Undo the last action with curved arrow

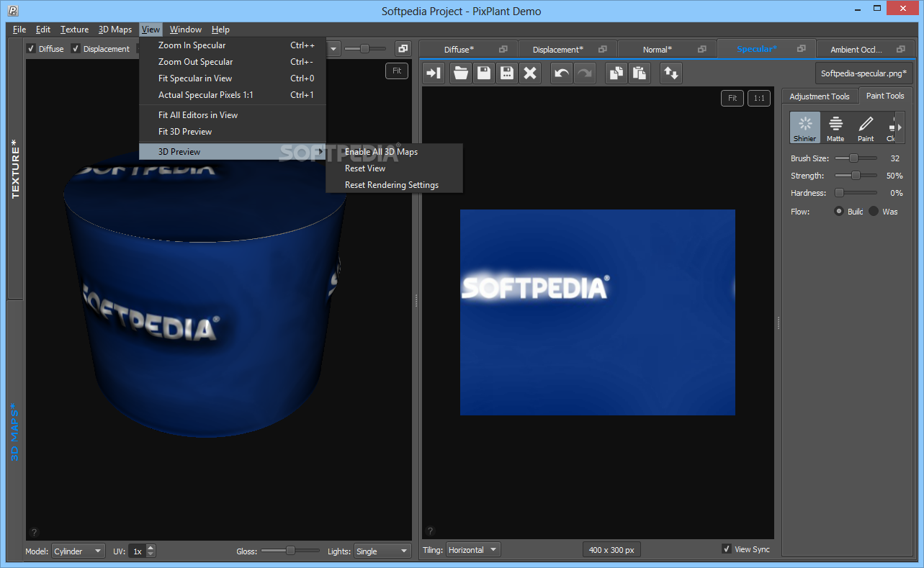click(562, 73)
